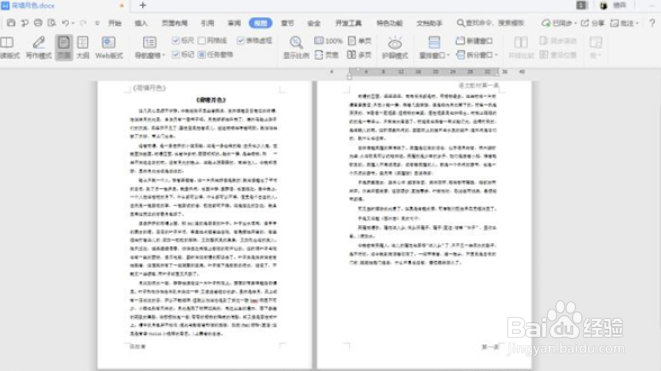This screenshot has width=661, height=371.
Task: Click New Window (新建窗口)
Action: tap(474, 41)
